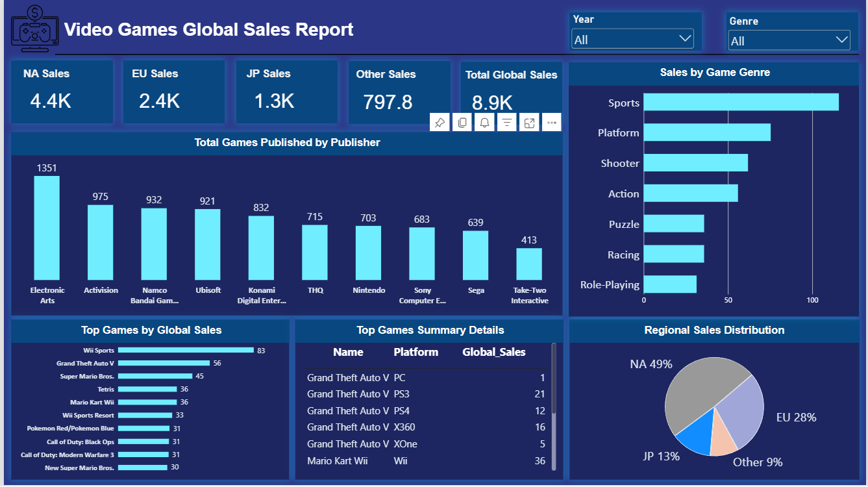The width and height of the screenshot is (868, 487).
Task: Click Call of Duty: Black Ops label
Action: point(81,442)
